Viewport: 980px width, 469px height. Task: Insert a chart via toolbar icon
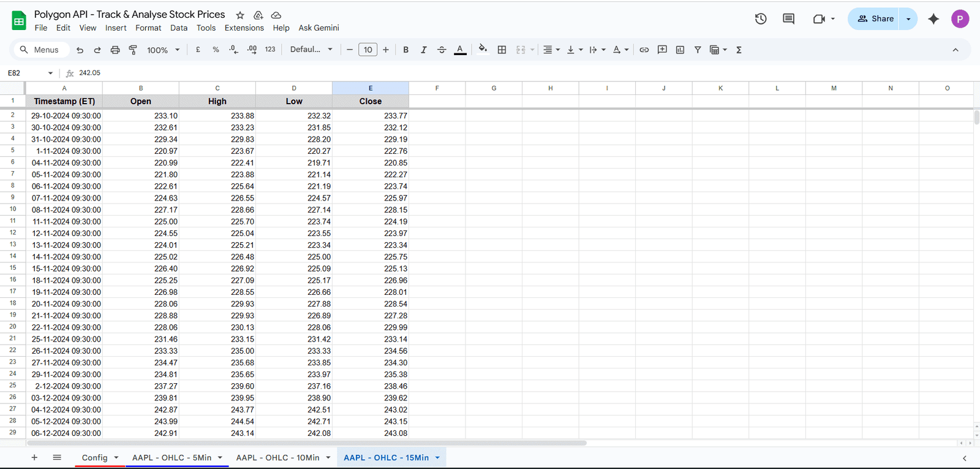tap(680, 50)
